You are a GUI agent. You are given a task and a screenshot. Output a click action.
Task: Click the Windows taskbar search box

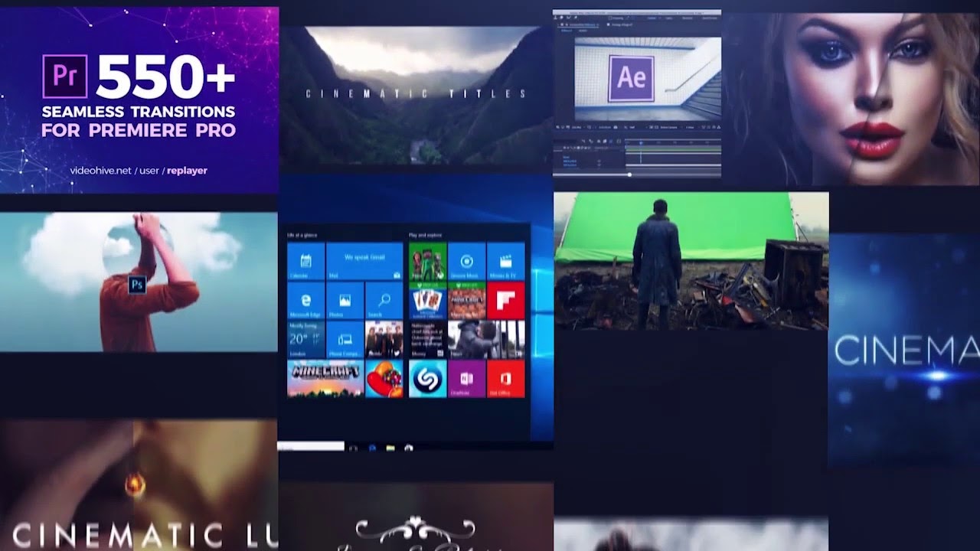tap(311, 446)
